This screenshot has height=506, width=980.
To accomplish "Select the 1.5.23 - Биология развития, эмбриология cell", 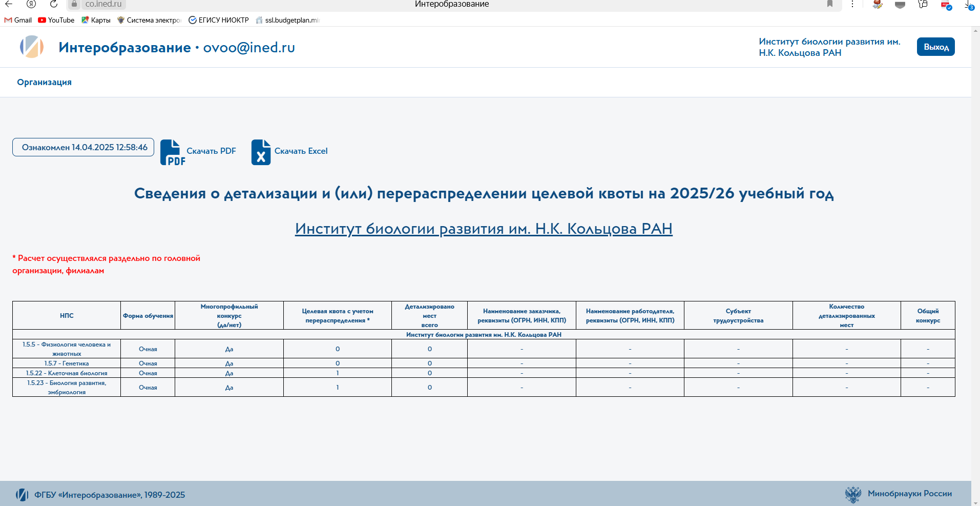I will (67, 387).
